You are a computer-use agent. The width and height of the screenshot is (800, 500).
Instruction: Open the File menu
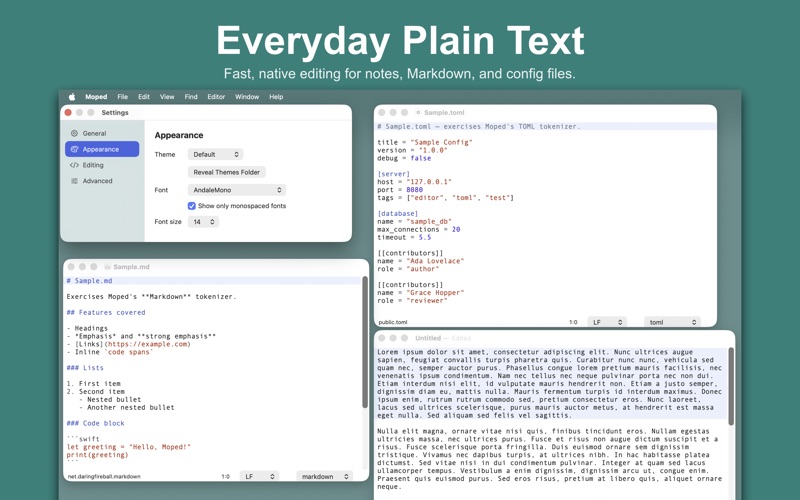[x=122, y=96]
